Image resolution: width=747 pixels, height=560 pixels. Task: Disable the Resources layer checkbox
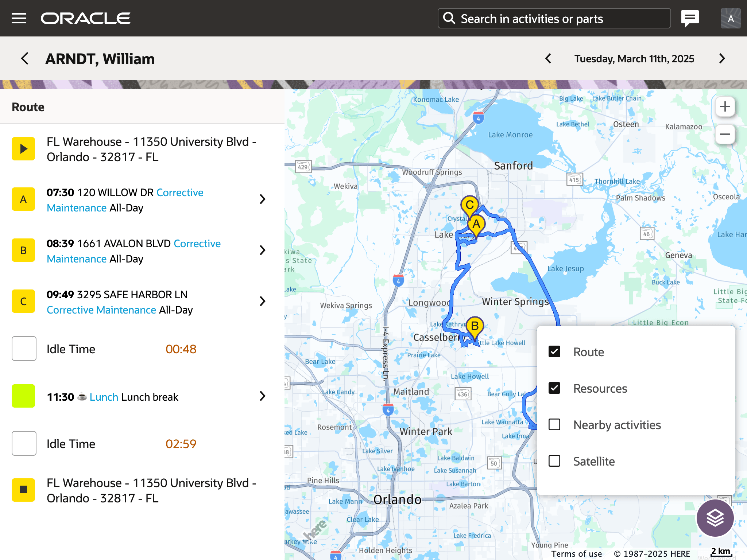[554, 388]
